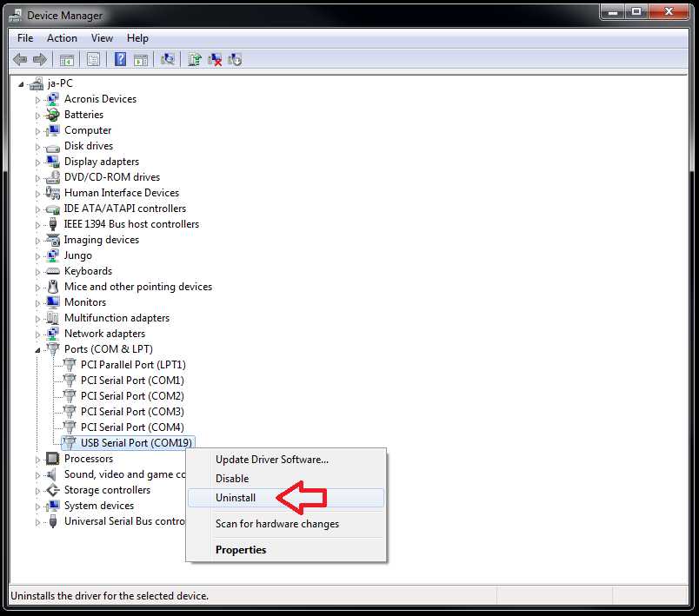Screen dimensions: 699x616
Task: Select USB Serial Port (COM19)
Action: [136, 443]
